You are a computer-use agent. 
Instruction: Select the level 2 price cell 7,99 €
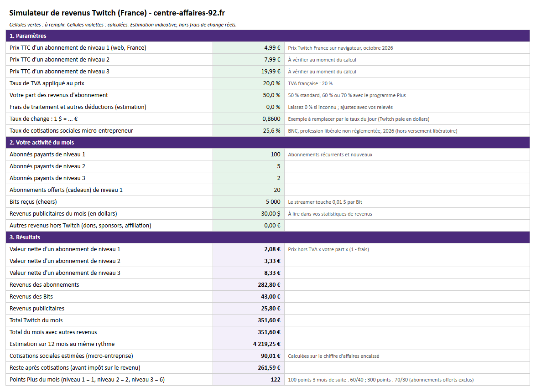click(249, 59)
